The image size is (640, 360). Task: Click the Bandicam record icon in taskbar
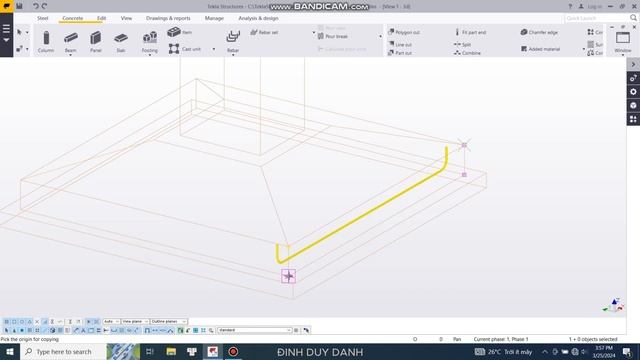click(x=233, y=352)
